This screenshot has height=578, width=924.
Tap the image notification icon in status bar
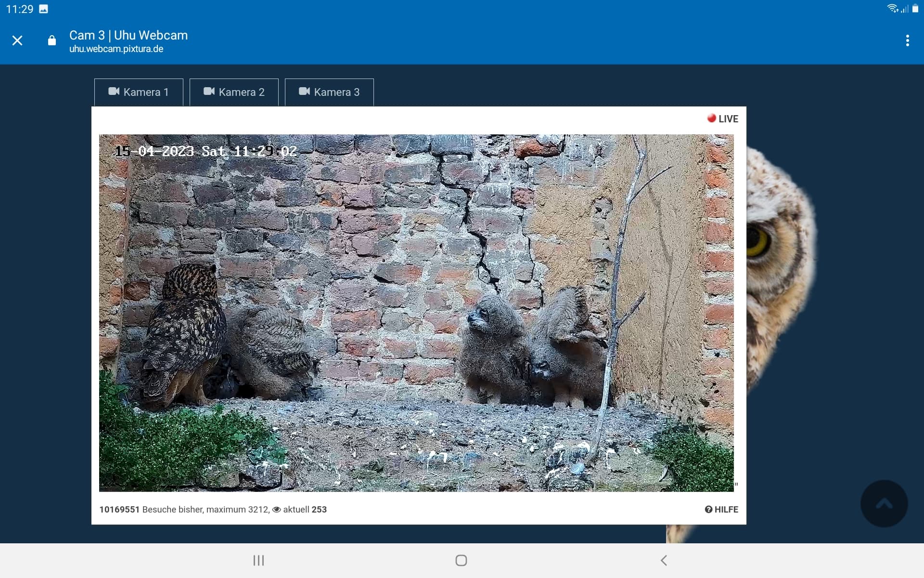(x=43, y=9)
